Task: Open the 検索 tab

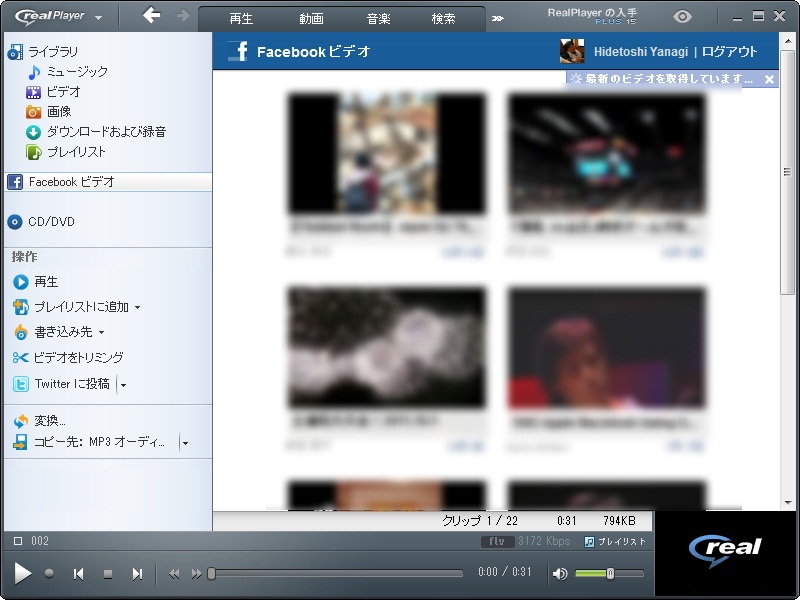Action: [x=444, y=17]
